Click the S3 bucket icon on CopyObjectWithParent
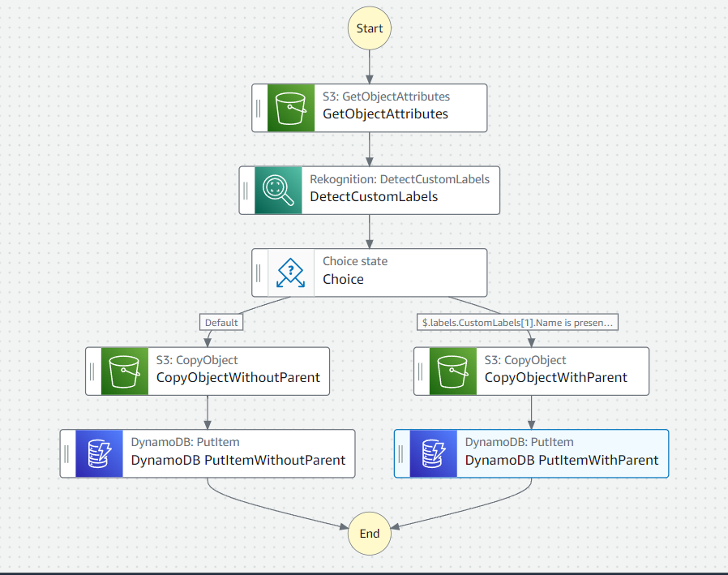The height and width of the screenshot is (575, 728). point(452,371)
